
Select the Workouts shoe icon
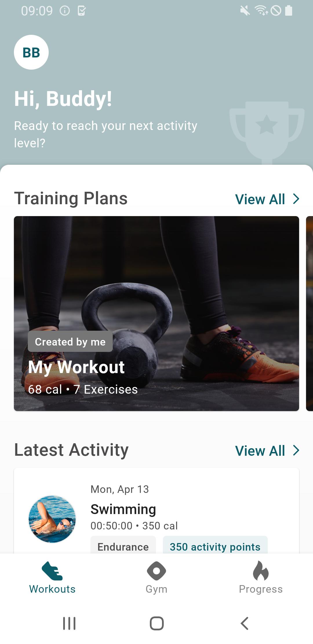point(52,571)
